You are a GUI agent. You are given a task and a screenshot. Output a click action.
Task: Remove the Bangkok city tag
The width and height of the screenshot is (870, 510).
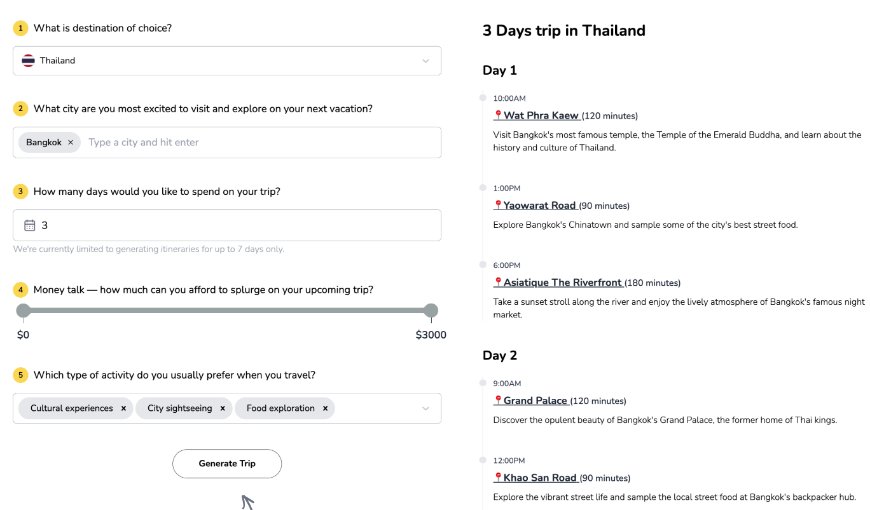(x=70, y=143)
